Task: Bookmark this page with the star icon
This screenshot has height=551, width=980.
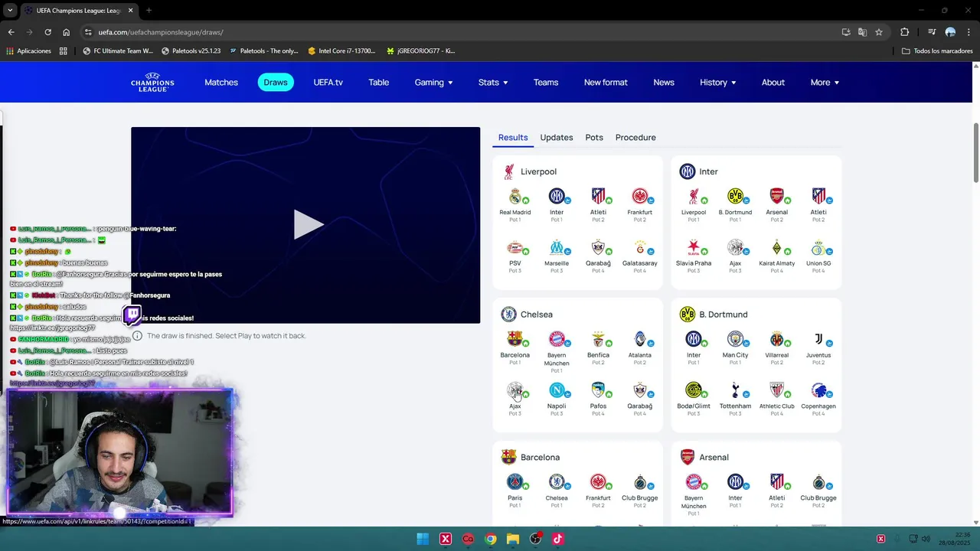Action: pos(879,32)
